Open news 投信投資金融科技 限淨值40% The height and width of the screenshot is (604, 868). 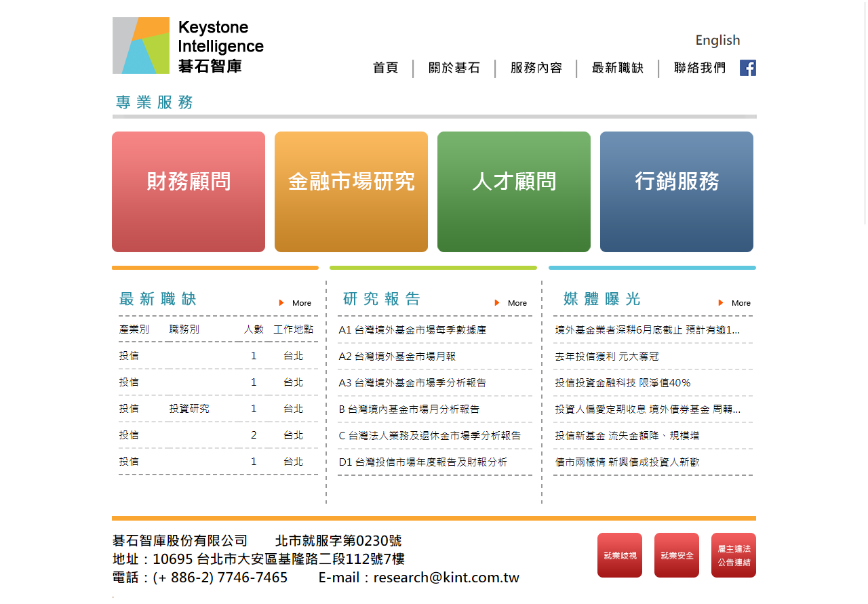tap(623, 383)
